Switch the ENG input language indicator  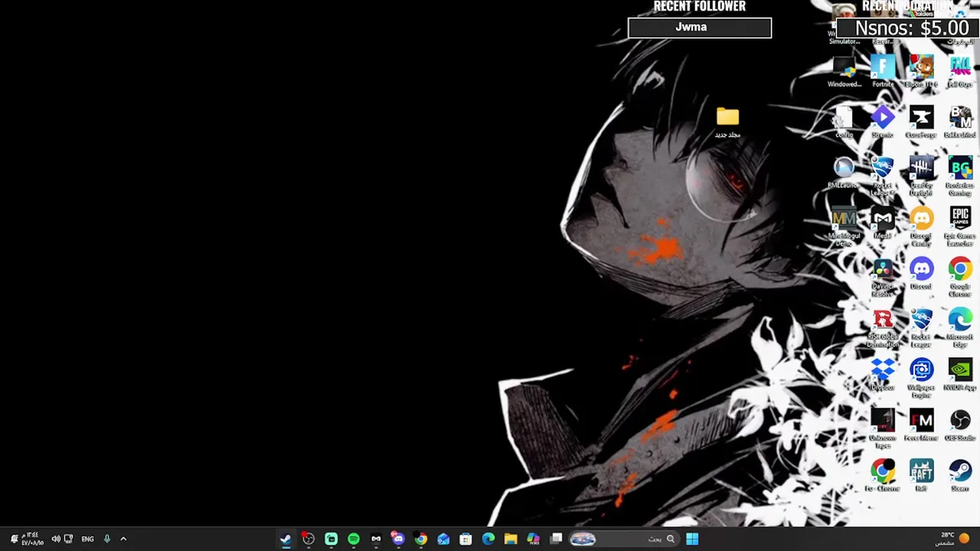(x=87, y=539)
